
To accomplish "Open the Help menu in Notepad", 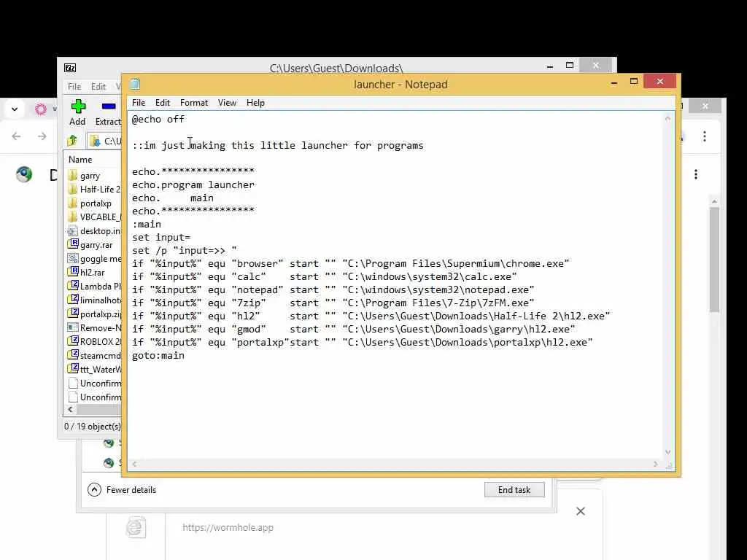I will (255, 103).
